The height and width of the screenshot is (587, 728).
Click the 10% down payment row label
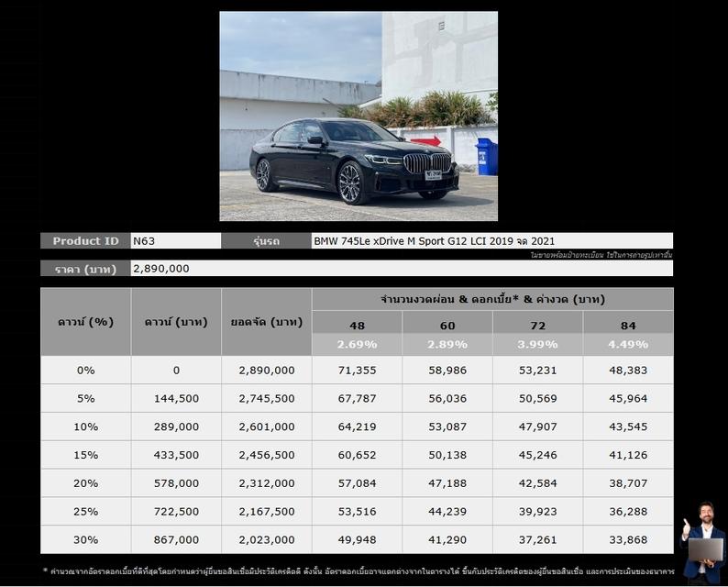point(85,426)
